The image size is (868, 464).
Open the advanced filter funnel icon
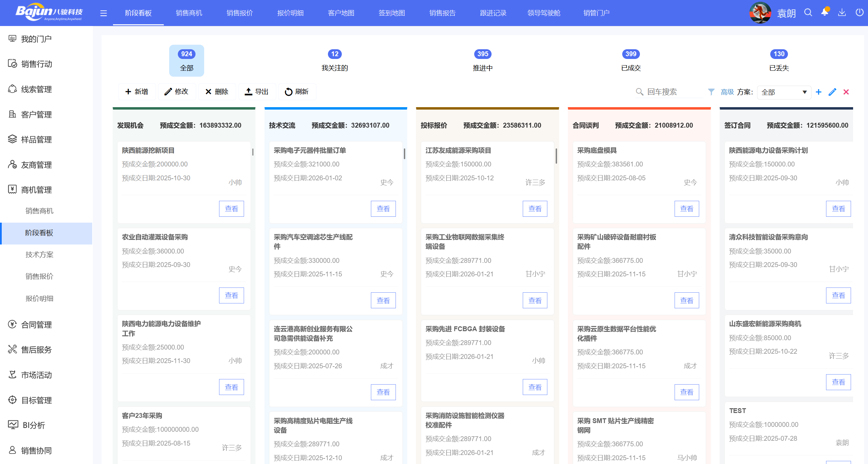pyautogui.click(x=711, y=92)
